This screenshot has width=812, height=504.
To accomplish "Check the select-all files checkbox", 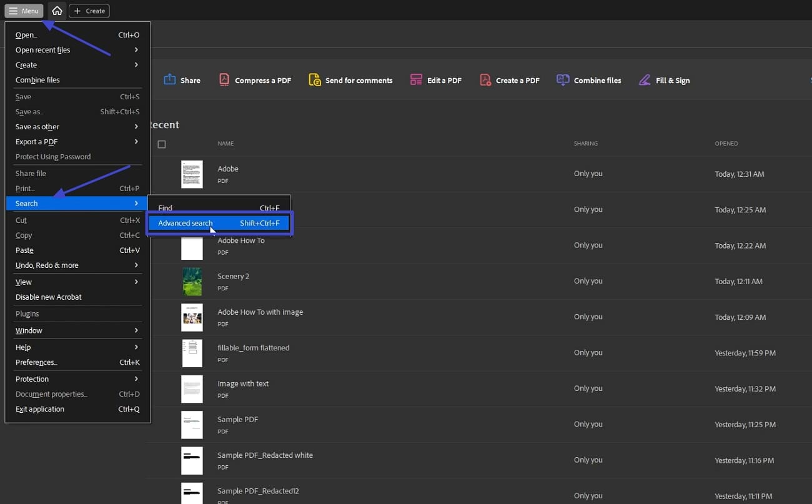I will [x=162, y=144].
